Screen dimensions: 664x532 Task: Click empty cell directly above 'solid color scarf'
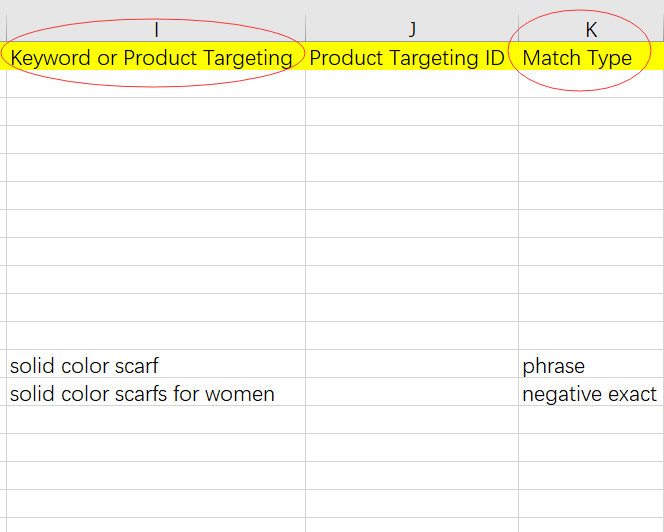156,337
